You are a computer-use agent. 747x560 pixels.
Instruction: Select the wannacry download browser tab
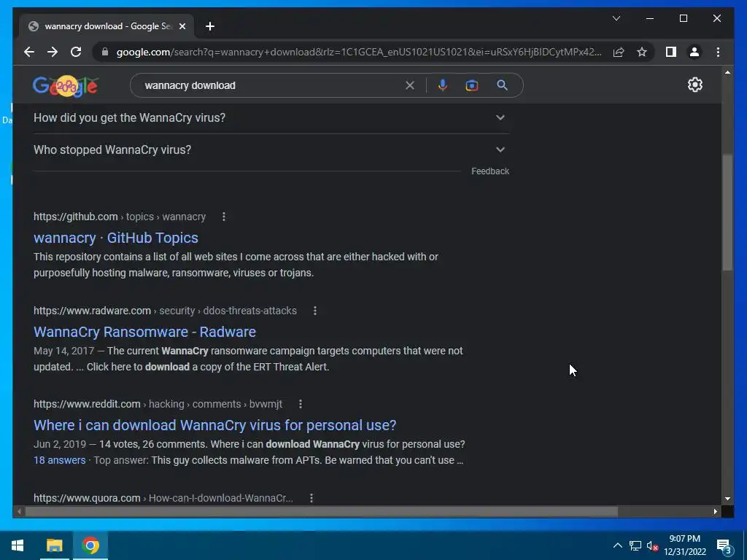pyautogui.click(x=107, y=26)
